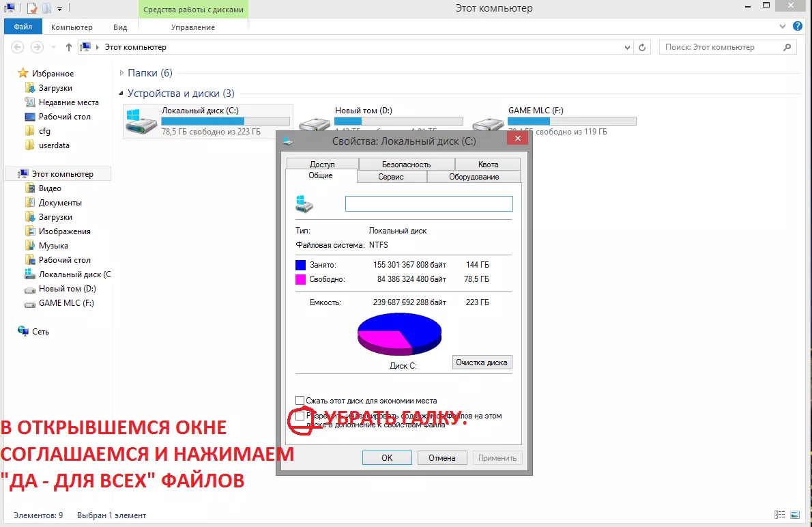The width and height of the screenshot is (812, 527).
Task: Click the search magnifier icon
Action: tap(787, 47)
